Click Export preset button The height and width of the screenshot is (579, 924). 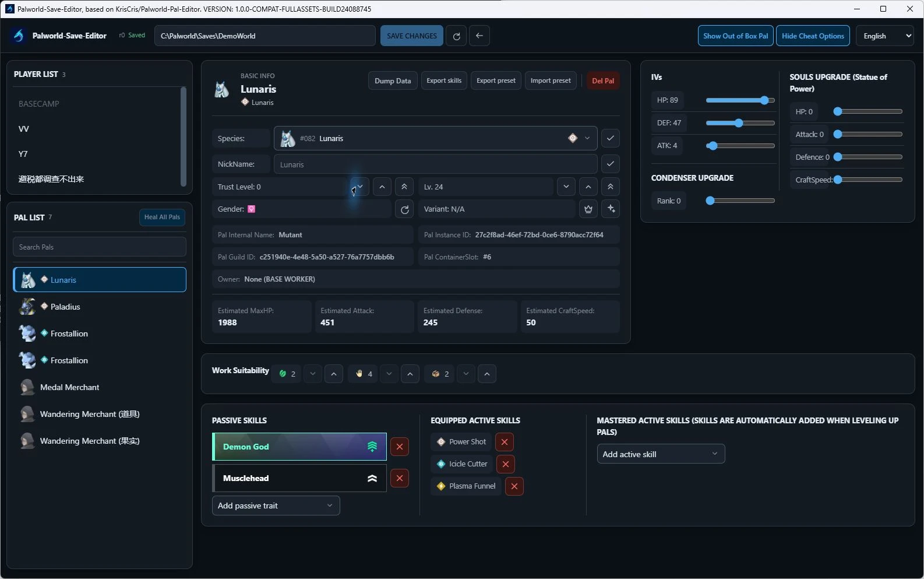[x=496, y=80]
